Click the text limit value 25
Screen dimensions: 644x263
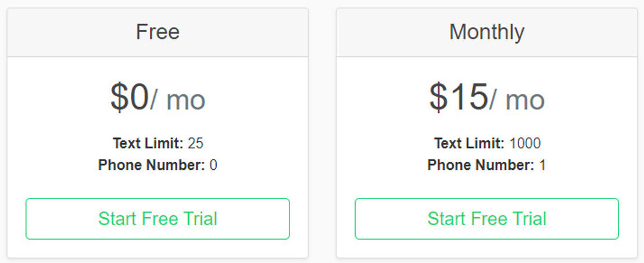(195, 143)
